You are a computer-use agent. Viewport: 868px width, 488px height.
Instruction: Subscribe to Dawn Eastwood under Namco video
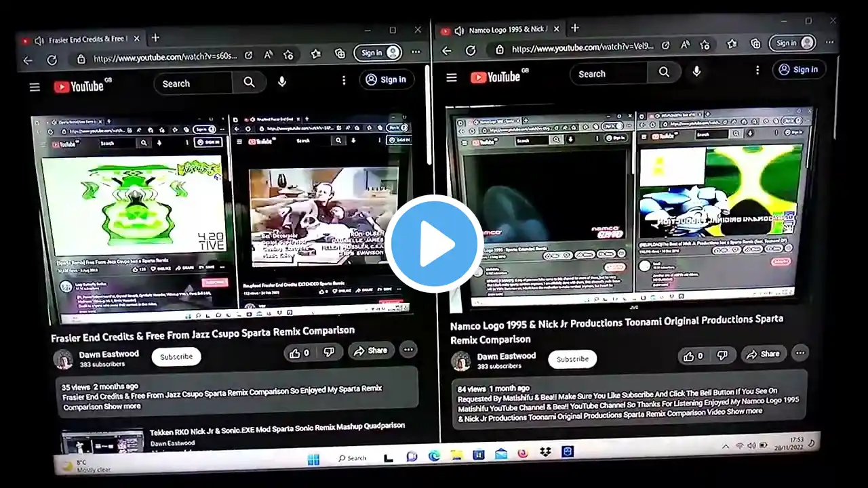pyautogui.click(x=572, y=359)
